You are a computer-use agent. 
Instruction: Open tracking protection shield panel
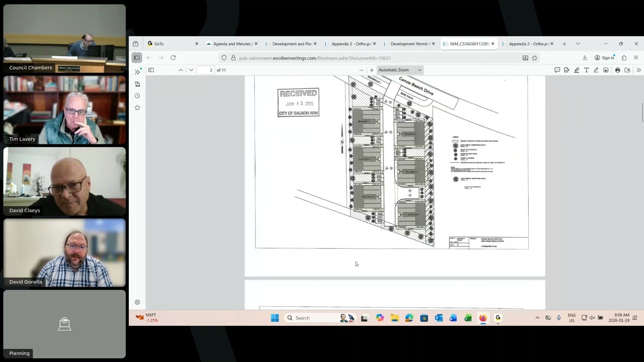pyautogui.click(x=224, y=58)
